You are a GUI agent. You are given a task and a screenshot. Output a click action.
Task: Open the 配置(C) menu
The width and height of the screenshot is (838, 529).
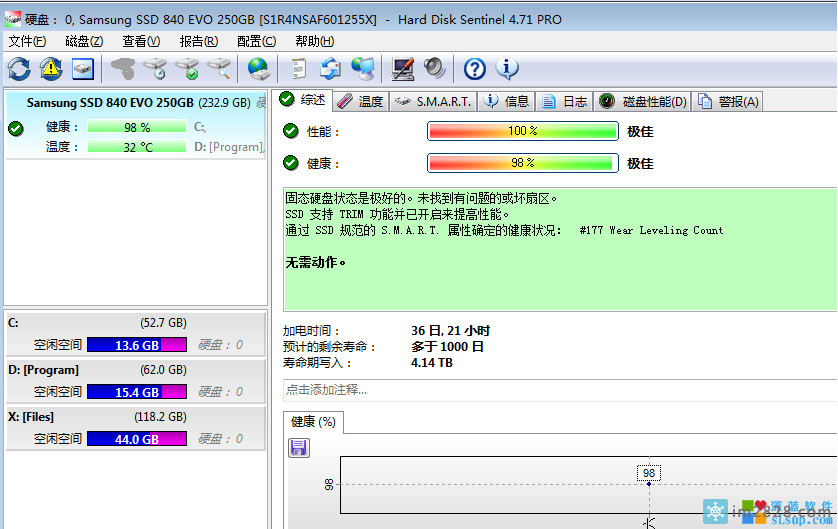[257, 41]
